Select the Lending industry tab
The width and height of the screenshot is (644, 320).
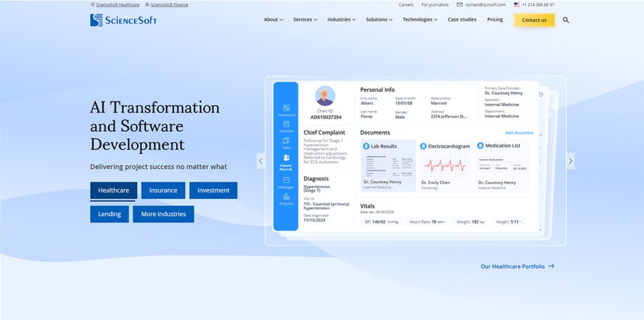pyautogui.click(x=109, y=214)
